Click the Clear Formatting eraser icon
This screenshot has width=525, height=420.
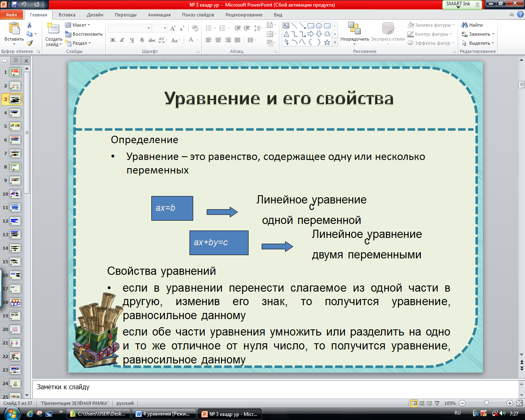point(195,28)
